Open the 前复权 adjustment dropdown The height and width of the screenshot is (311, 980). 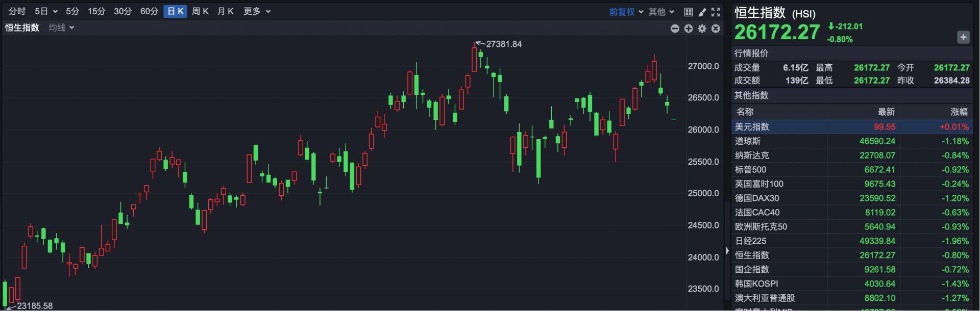[626, 12]
